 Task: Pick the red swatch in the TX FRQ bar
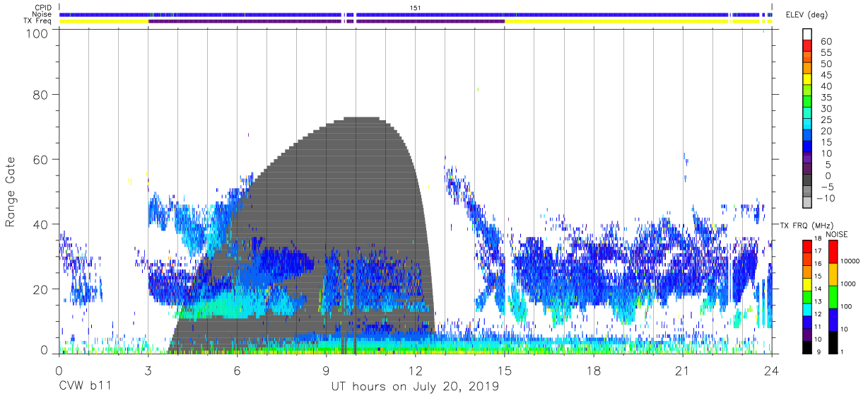(x=807, y=246)
